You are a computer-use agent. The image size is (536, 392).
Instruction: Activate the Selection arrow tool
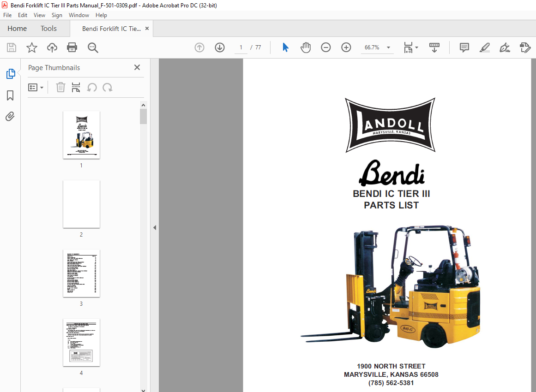tap(285, 48)
